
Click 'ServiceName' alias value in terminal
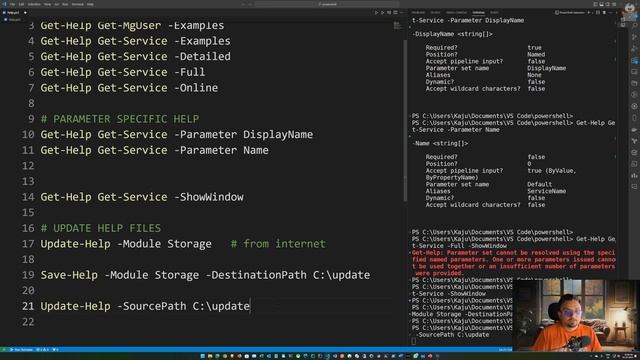546,191
